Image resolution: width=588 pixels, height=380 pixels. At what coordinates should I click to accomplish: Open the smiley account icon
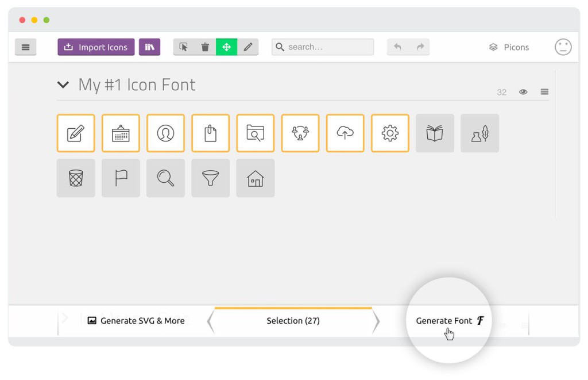(x=563, y=47)
